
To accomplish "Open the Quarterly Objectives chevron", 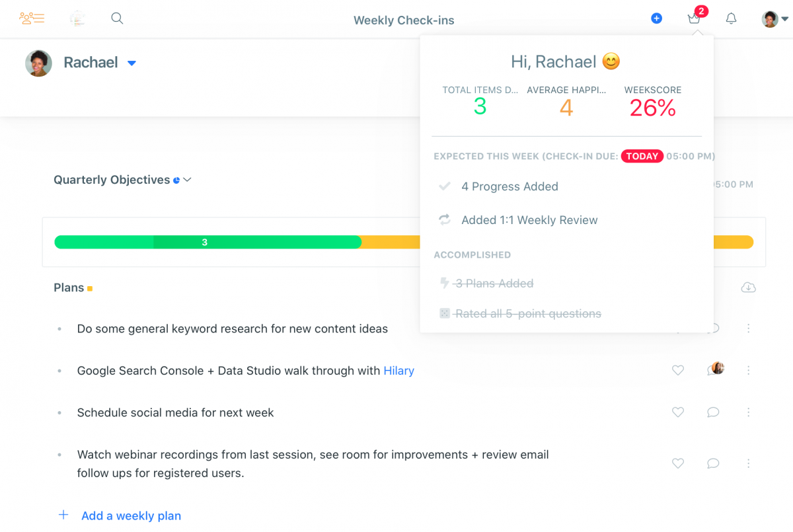I will coord(187,179).
